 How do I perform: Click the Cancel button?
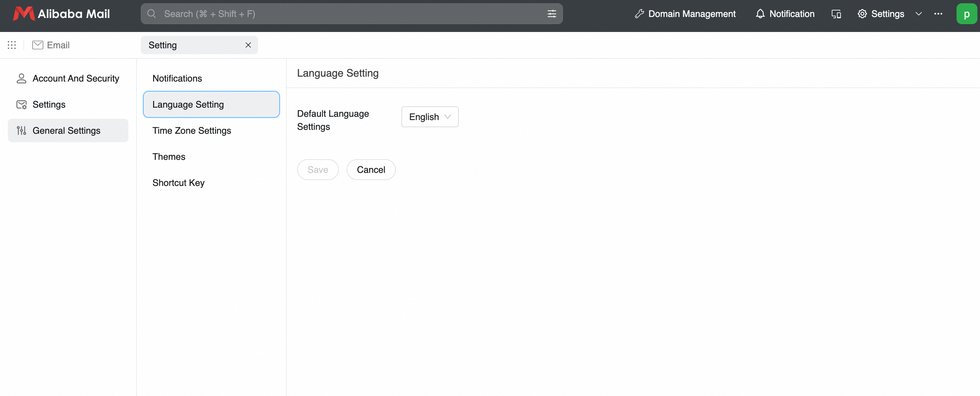[x=371, y=170]
